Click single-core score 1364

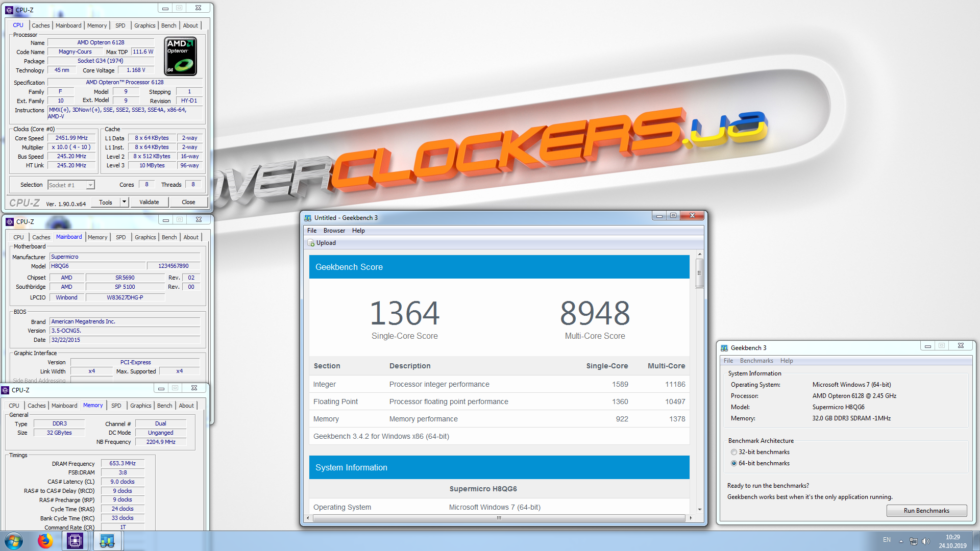pyautogui.click(x=404, y=313)
